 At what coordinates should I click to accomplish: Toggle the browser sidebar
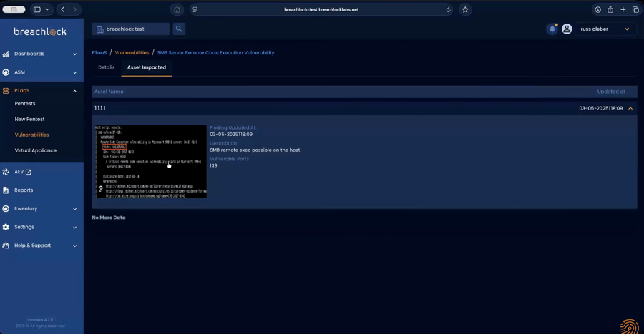(37, 9)
